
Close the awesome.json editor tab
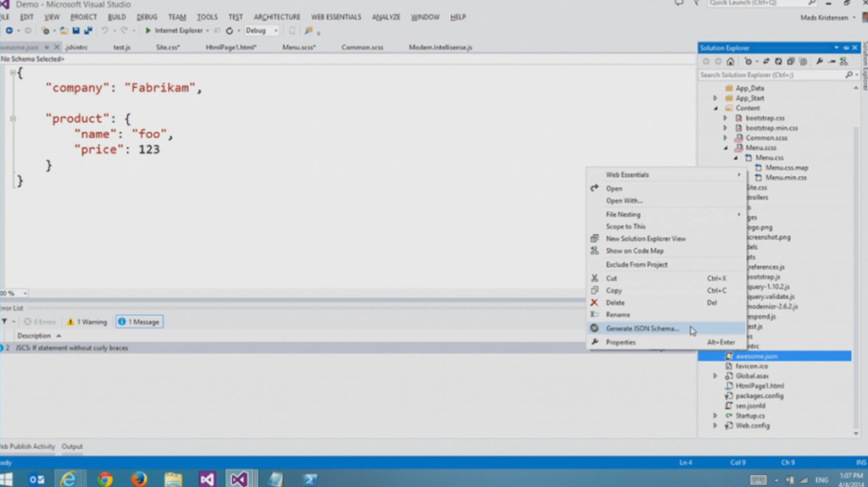point(57,47)
